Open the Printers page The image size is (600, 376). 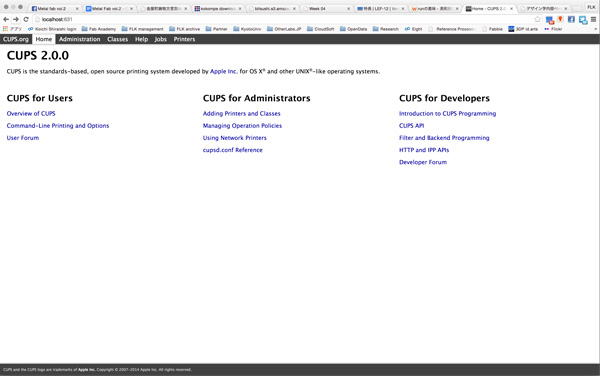point(184,39)
